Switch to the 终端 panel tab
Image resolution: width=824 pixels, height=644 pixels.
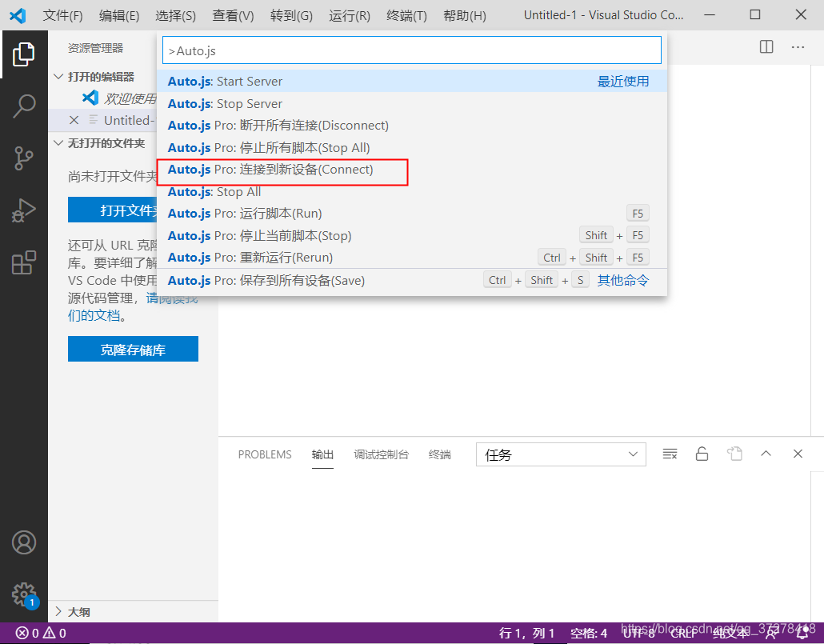[439, 454]
